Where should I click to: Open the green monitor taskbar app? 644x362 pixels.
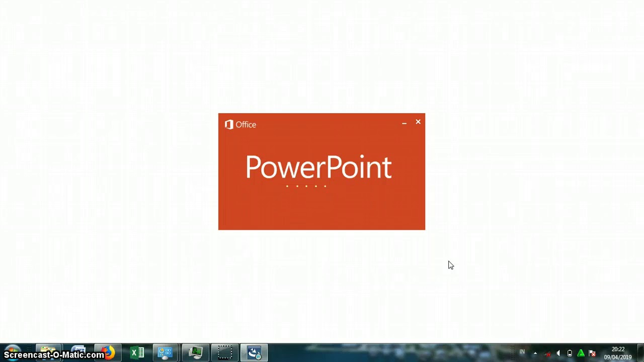[x=195, y=352]
